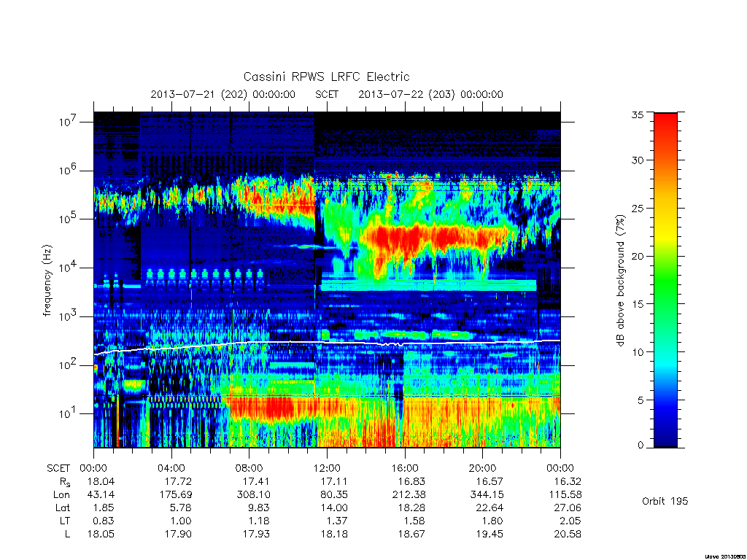
Task: Click the colorbar value 0
Action: click(x=640, y=446)
